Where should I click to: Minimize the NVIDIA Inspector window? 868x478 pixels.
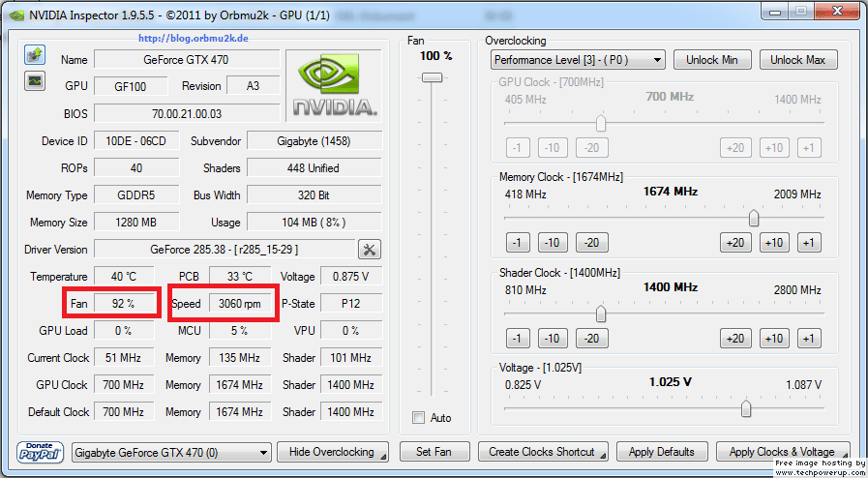(x=775, y=11)
